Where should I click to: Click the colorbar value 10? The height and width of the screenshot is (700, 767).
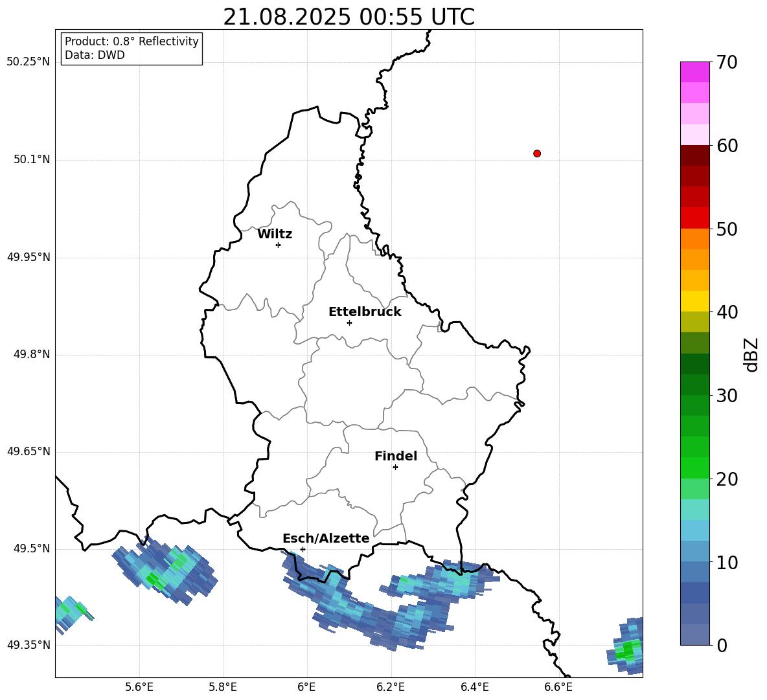click(x=727, y=562)
